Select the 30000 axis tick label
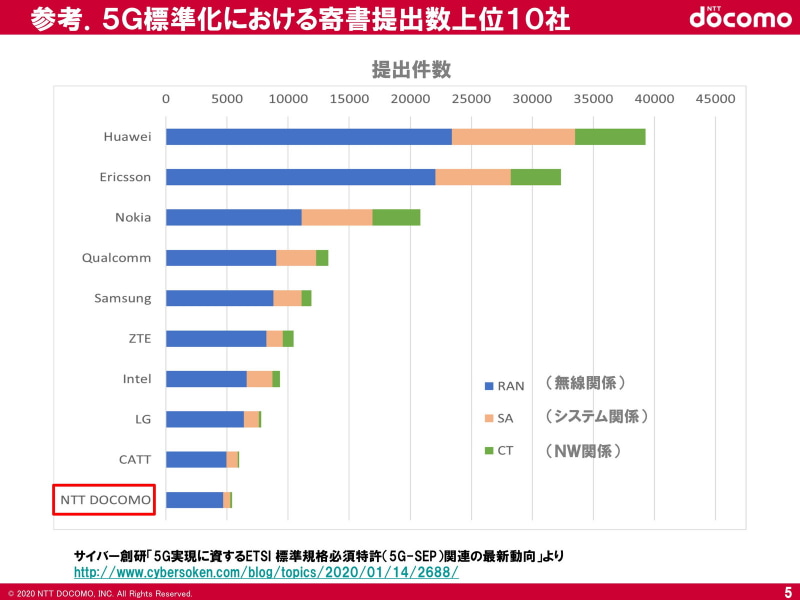The width and height of the screenshot is (800, 600). pos(532,99)
